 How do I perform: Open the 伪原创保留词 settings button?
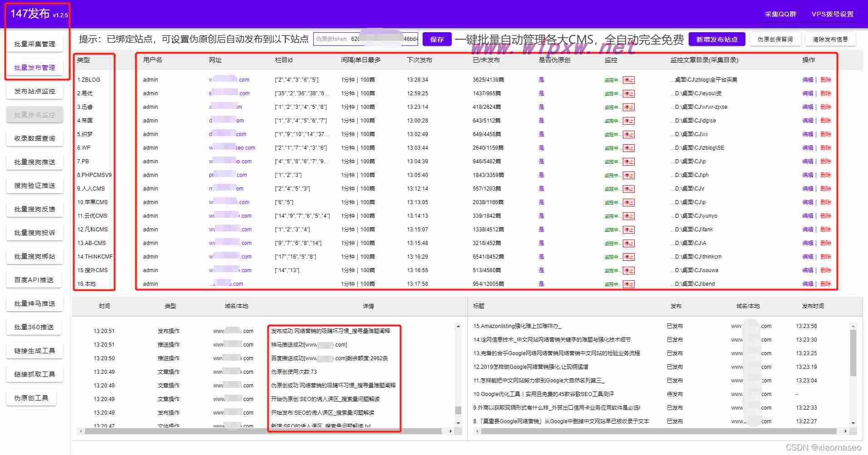[x=775, y=39]
